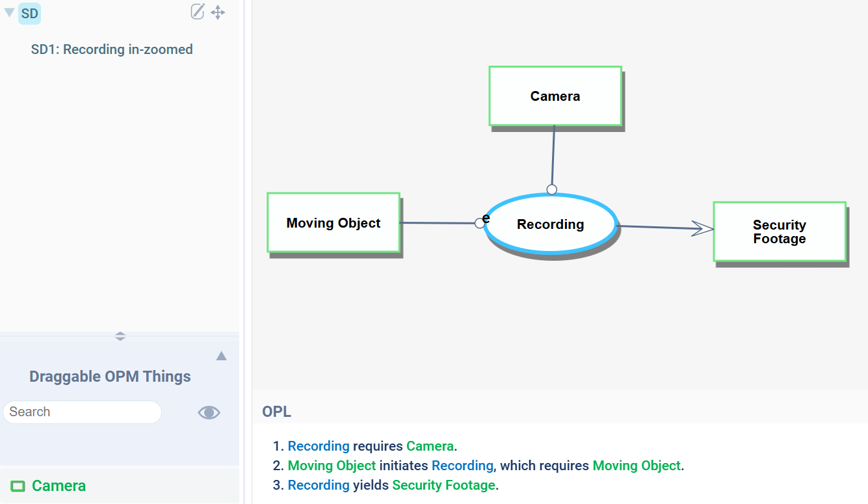Toggle the eye visibility icon next to Search

click(x=209, y=412)
